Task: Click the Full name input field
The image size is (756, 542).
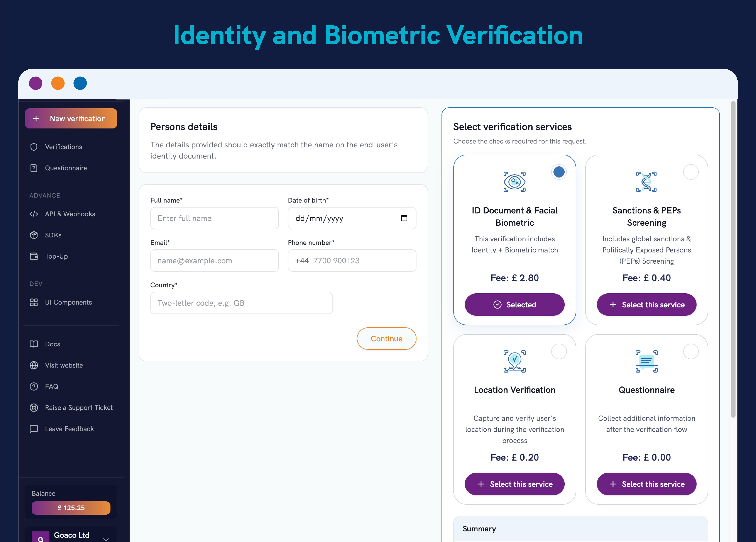Action: [214, 218]
